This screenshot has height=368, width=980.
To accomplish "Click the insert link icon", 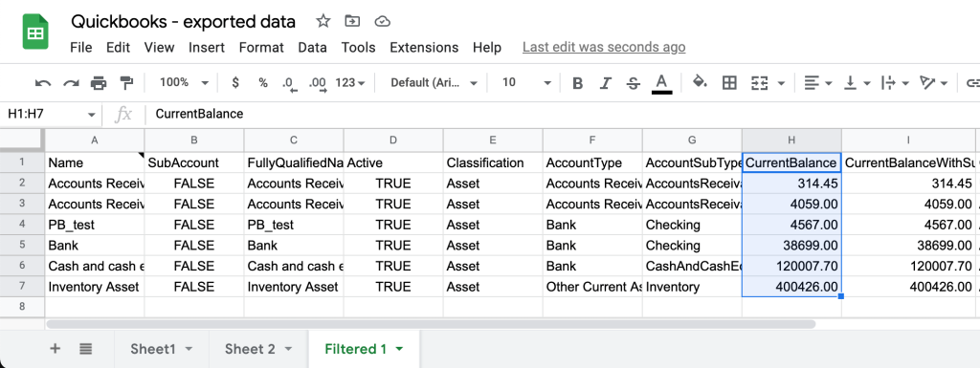I will [x=973, y=83].
